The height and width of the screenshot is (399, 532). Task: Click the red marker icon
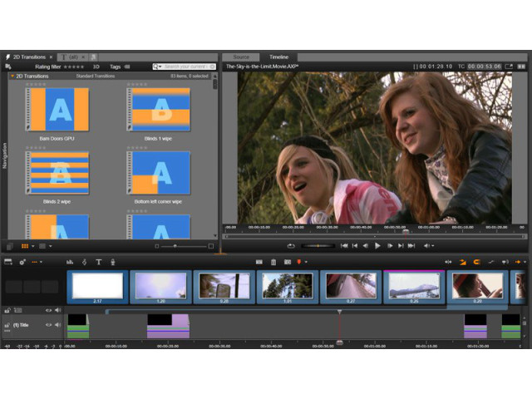(299, 262)
